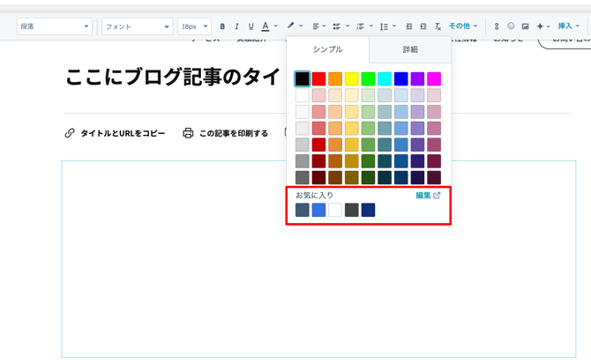Screen dimensions: 591x364
Task: Select the bright blue favorite swatch
Action: 318,210
